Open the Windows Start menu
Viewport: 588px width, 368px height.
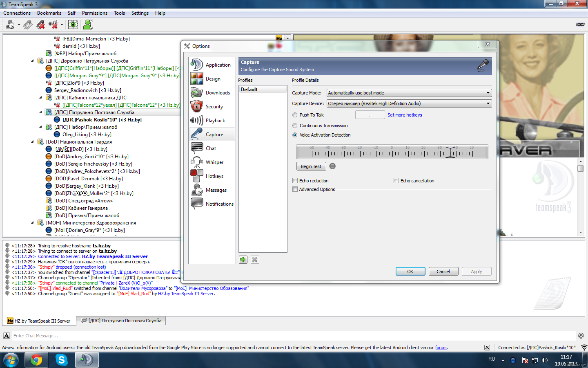[x=11, y=360]
